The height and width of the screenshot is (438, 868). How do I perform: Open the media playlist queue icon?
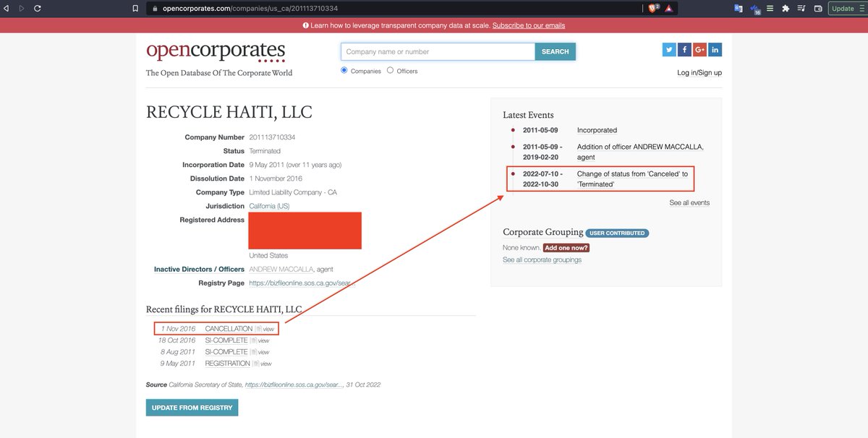[801, 8]
